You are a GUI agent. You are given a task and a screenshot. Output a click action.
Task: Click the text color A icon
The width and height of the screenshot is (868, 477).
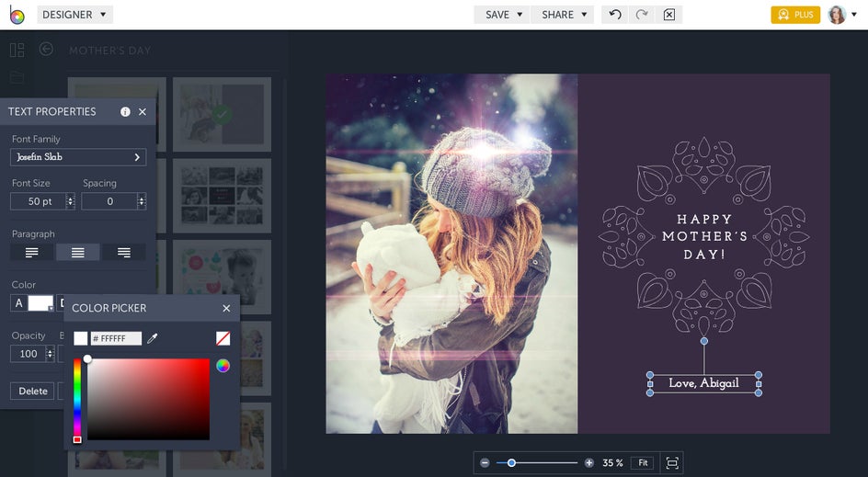point(18,303)
